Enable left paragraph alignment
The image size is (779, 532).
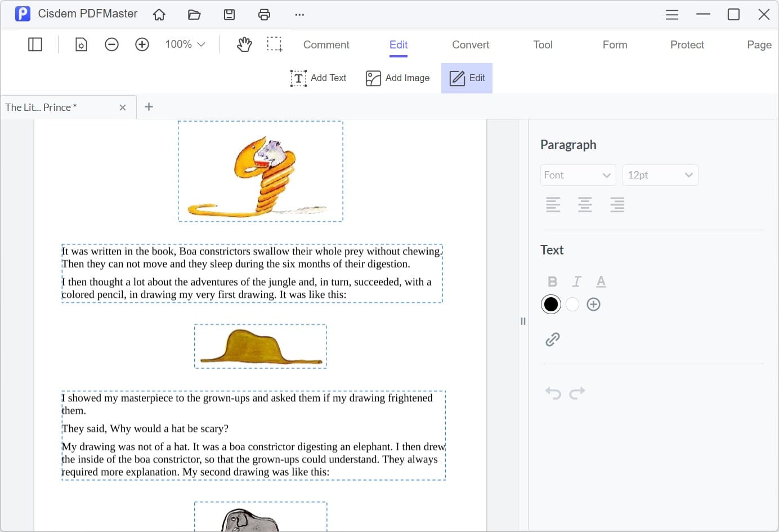(x=553, y=204)
